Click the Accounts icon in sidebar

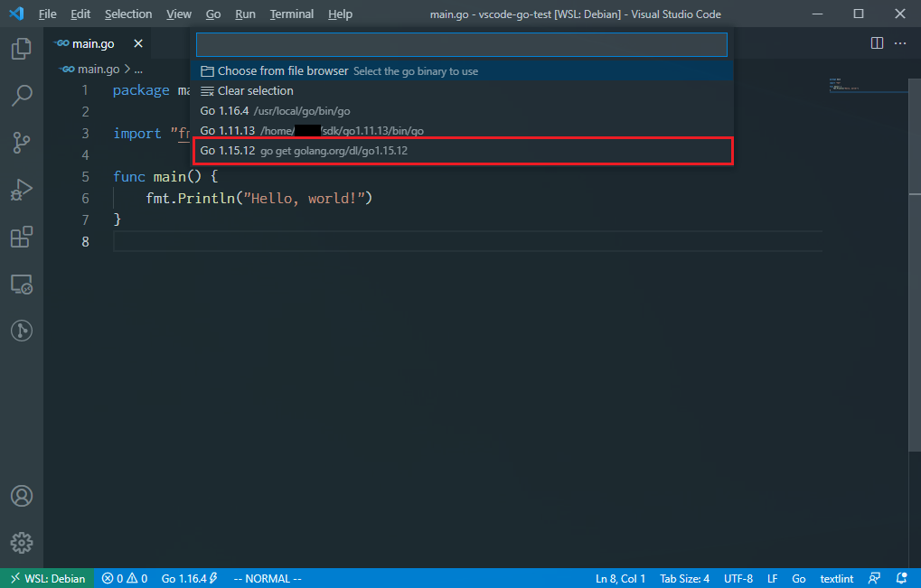pos(21,495)
